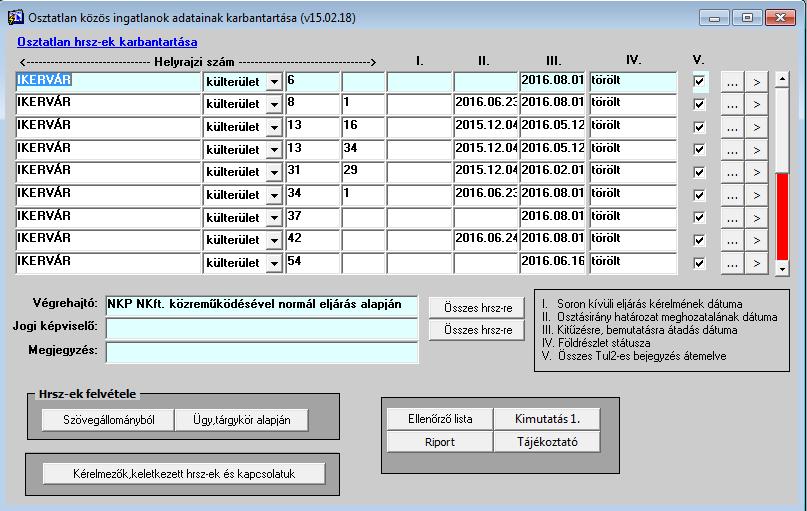Expand külterület dropdown in hrsz 42 row
The image size is (807, 511).
pyautogui.click(x=274, y=240)
